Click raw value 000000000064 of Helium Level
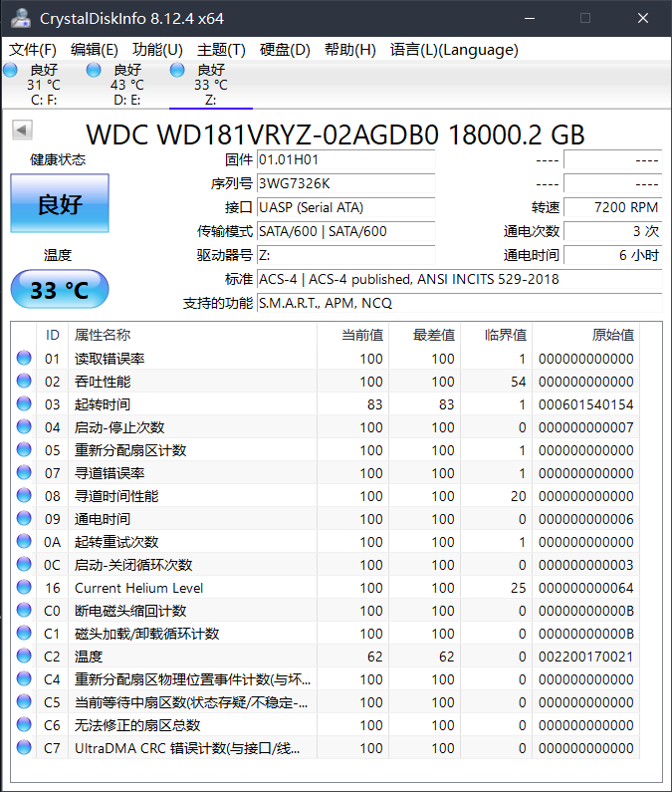Viewport: 672px width, 792px height. [585, 588]
